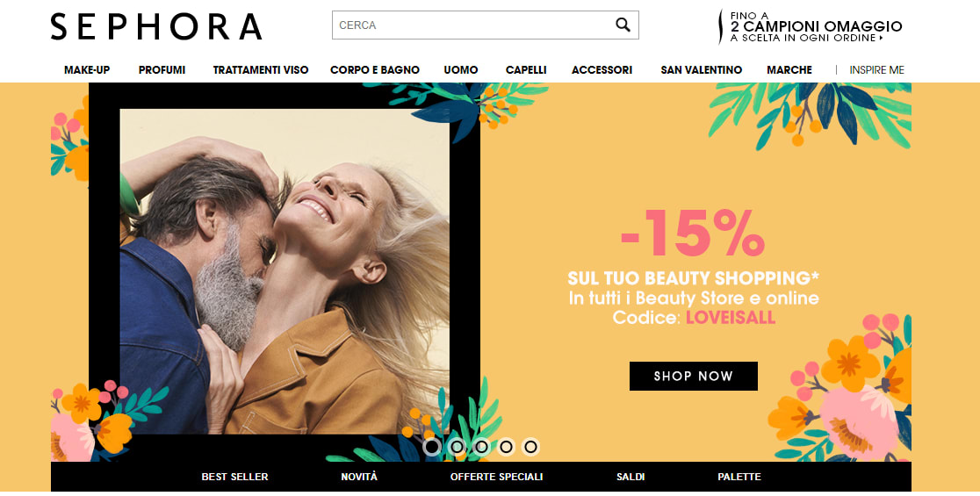
Task: Expand the CAPELLI category menu
Action: pyautogui.click(x=526, y=70)
